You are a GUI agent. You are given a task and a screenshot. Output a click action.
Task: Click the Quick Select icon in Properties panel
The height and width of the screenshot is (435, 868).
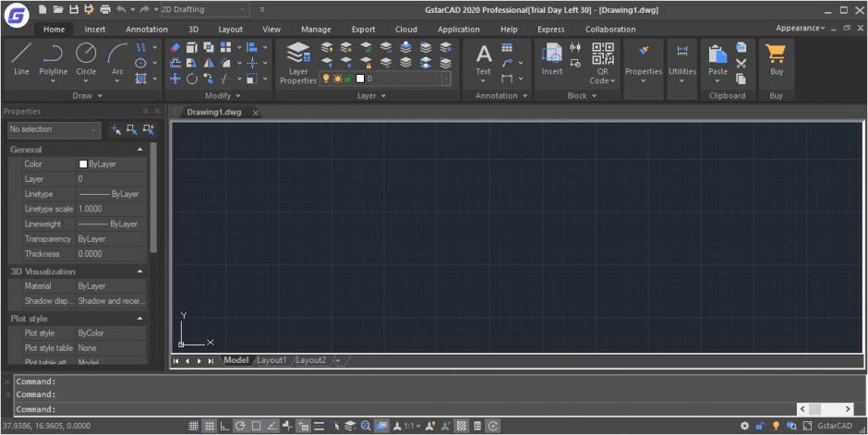pos(149,129)
